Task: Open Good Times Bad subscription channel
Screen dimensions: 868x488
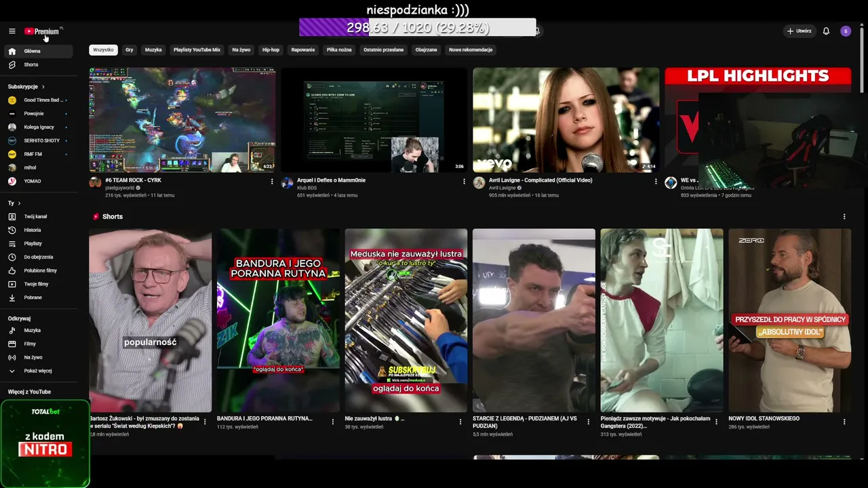Action: 39,100
